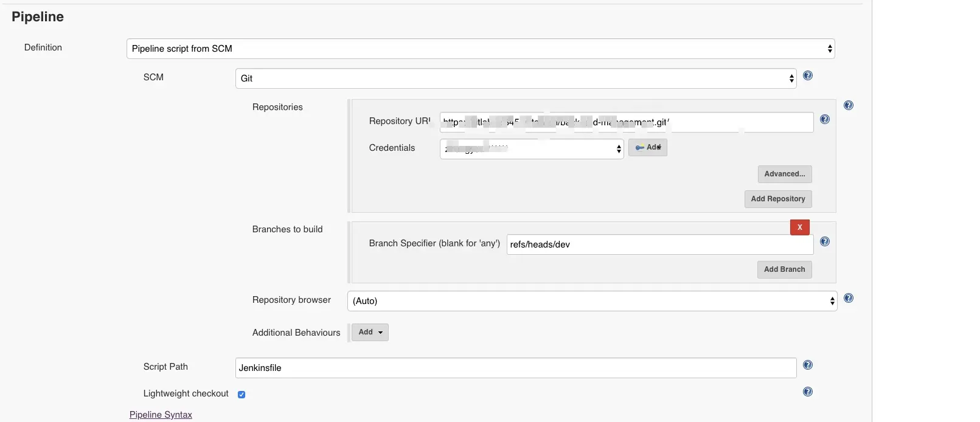980x422 pixels.
Task: Click the Add Branch button
Action: [x=785, y=269]
